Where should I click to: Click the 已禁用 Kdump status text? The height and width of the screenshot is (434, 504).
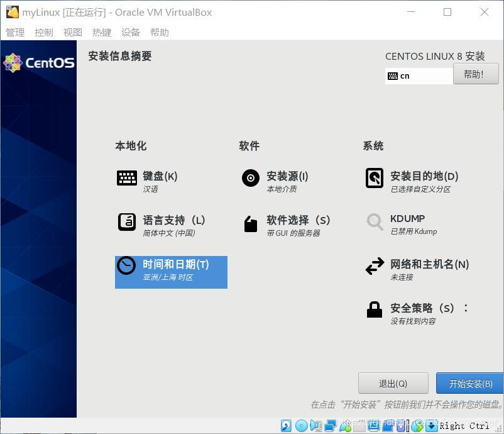click(x=414, y=231)
